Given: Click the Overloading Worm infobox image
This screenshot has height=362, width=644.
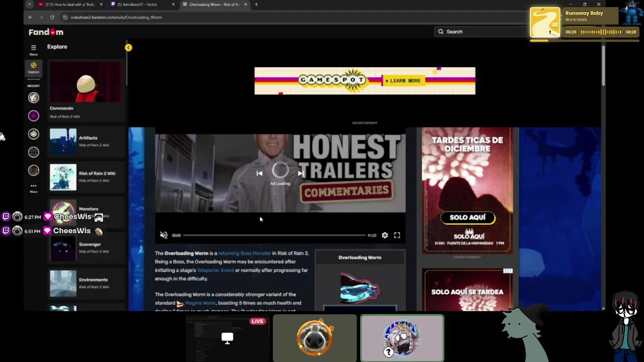Looking at the screenshot, I should point(360,289).
